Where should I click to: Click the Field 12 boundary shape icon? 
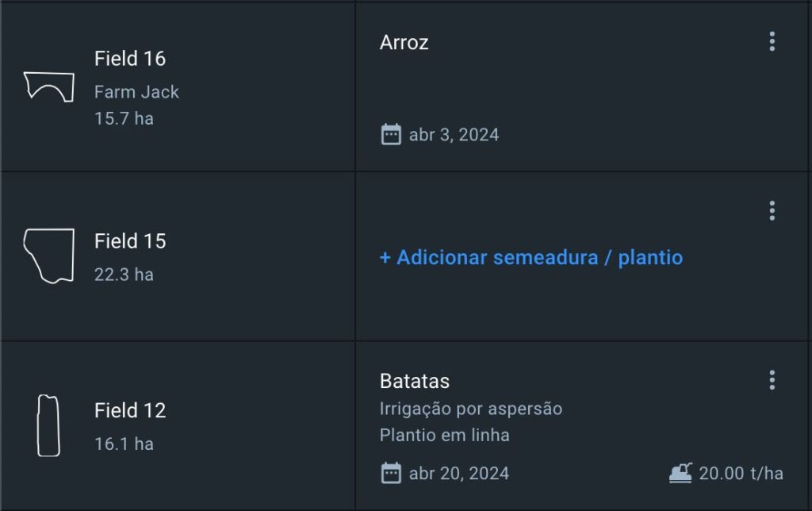coord(48,426)
